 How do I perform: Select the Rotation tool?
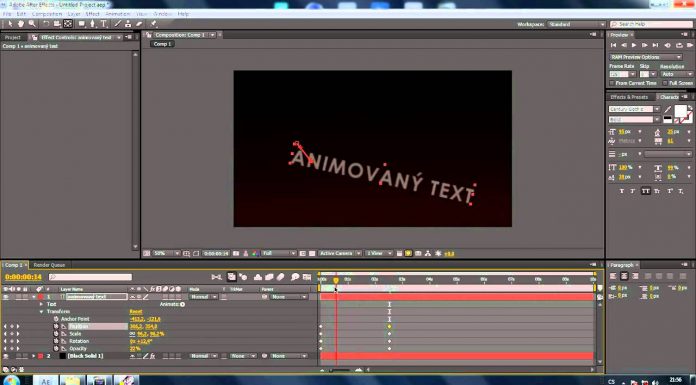[46, 24]
